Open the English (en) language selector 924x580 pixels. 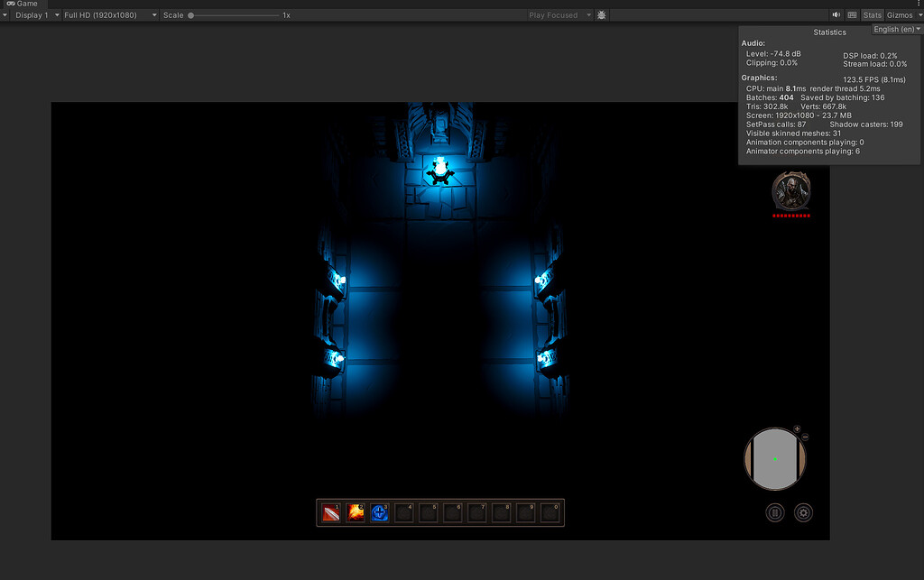[x=895, y=28]
